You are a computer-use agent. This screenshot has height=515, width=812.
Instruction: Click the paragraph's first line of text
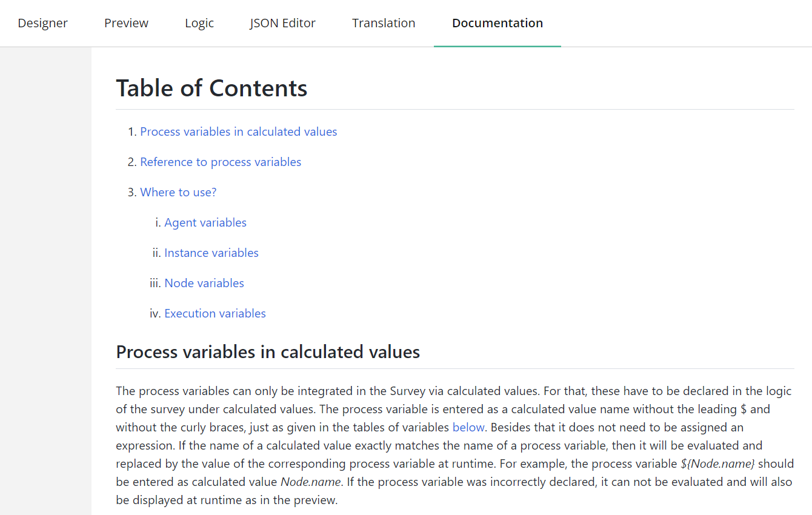pos(454,391)
